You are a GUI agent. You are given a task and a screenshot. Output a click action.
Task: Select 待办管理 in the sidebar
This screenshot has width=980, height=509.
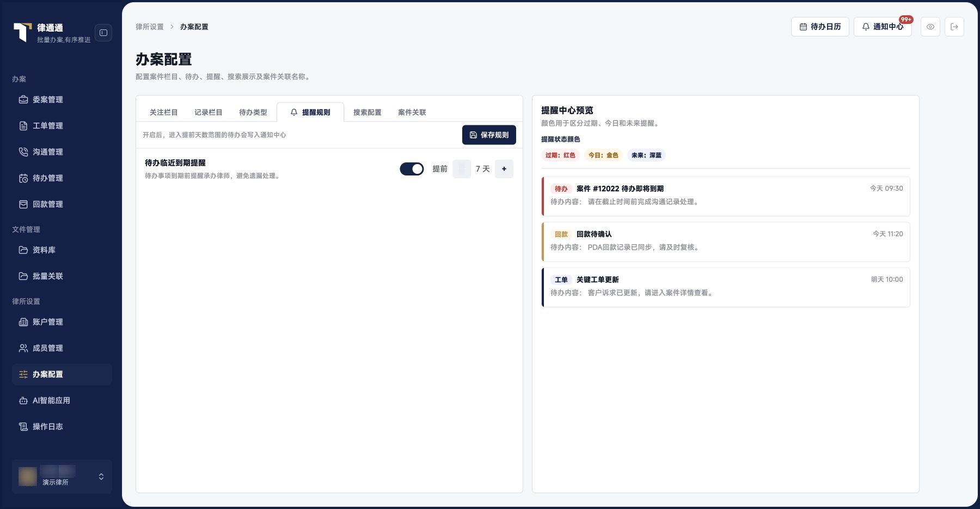[62, 178]
